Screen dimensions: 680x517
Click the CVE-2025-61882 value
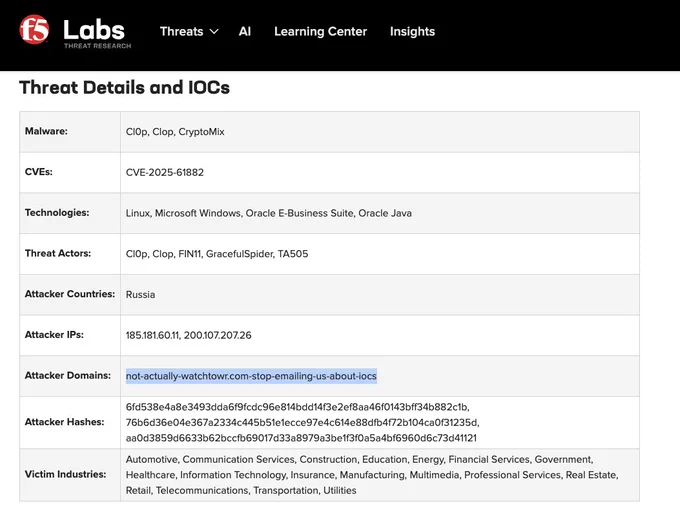click(x=165, y=172)
